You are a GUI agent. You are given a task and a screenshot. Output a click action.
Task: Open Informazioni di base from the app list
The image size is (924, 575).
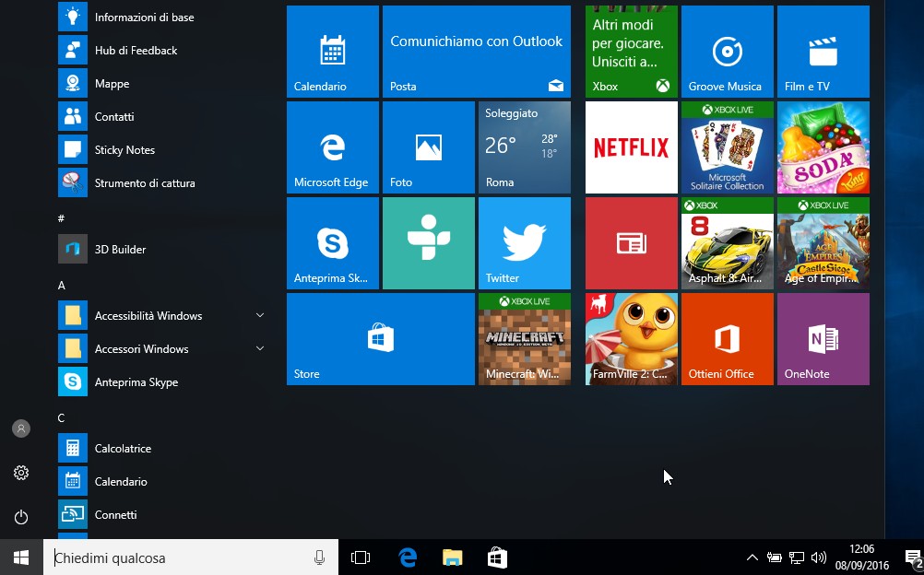[x=163, y=18]
